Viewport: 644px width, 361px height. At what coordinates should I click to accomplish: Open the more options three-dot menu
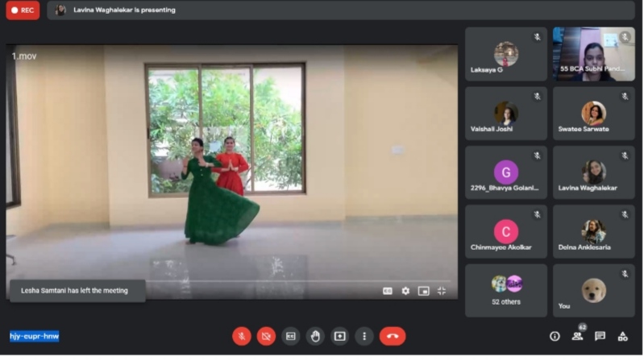point(364,336)
